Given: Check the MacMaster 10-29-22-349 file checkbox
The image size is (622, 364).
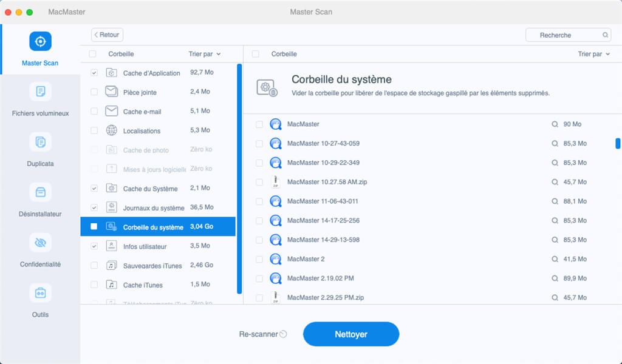Looking at the screenshot, I should tap(259, 163).
